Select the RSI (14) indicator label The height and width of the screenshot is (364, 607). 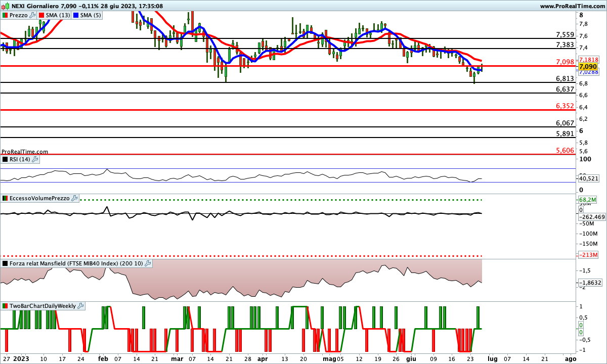pyautogui.click(x=20, y=159)
